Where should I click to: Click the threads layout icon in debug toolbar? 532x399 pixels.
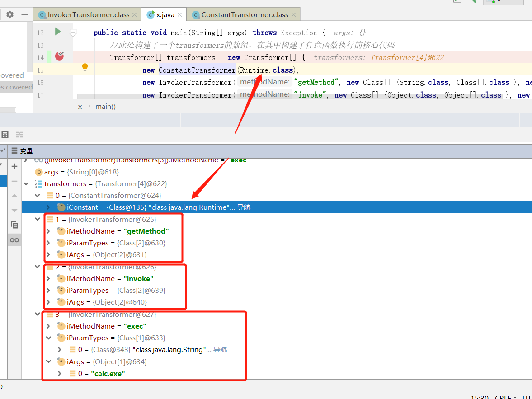pyautogui.click(x=19, y=135)
